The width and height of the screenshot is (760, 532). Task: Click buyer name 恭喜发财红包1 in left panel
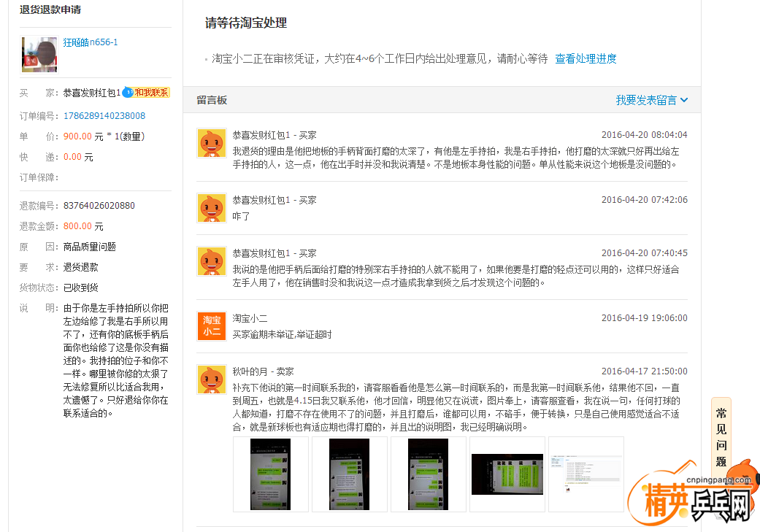91,93
